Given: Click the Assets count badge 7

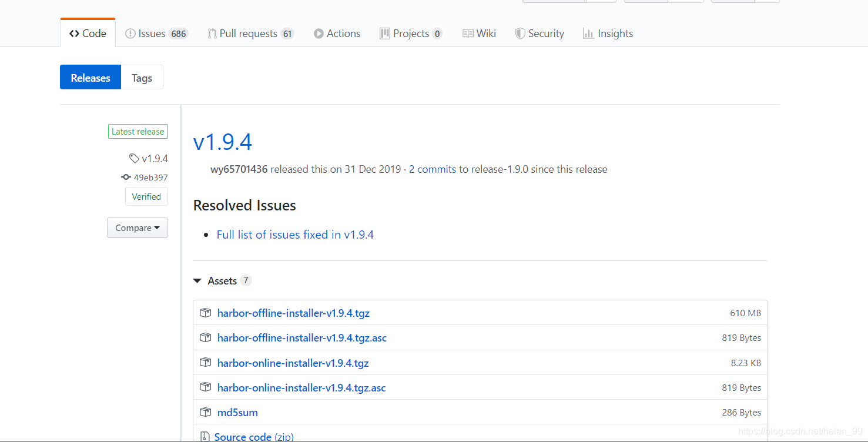Looking at the screenshot, I should [246, 280].
